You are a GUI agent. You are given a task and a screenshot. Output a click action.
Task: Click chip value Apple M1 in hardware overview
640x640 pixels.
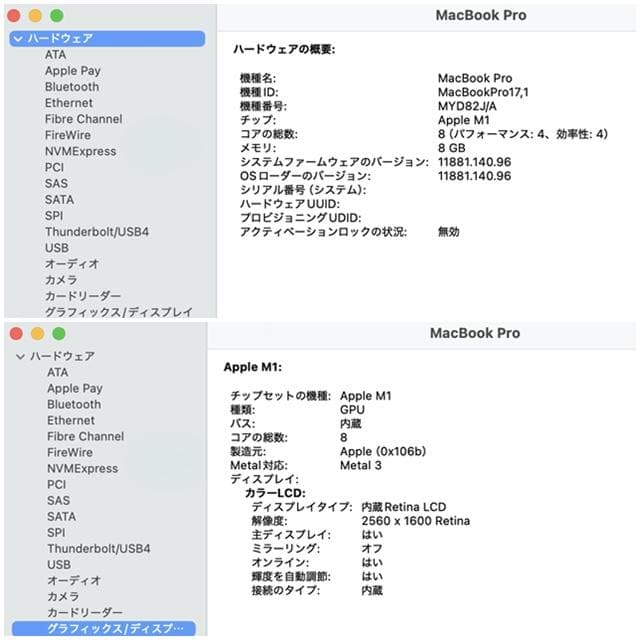pyautogui.click(x=464, y=120)
